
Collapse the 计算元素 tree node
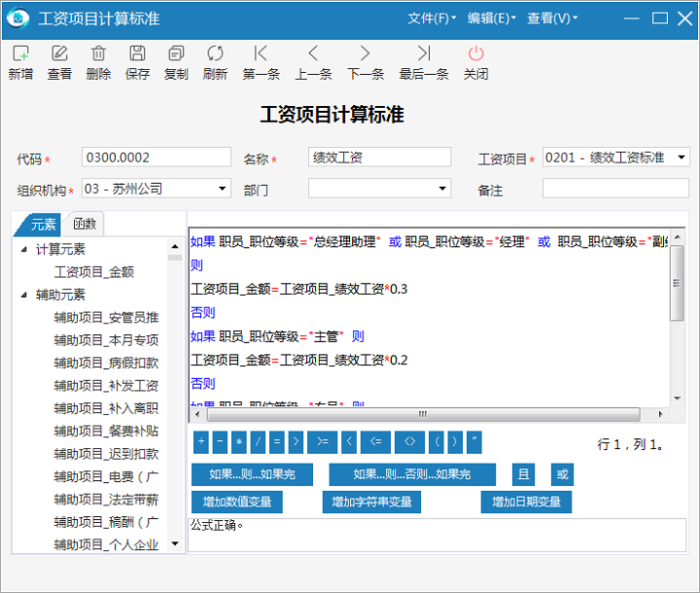tap(24, 249)
